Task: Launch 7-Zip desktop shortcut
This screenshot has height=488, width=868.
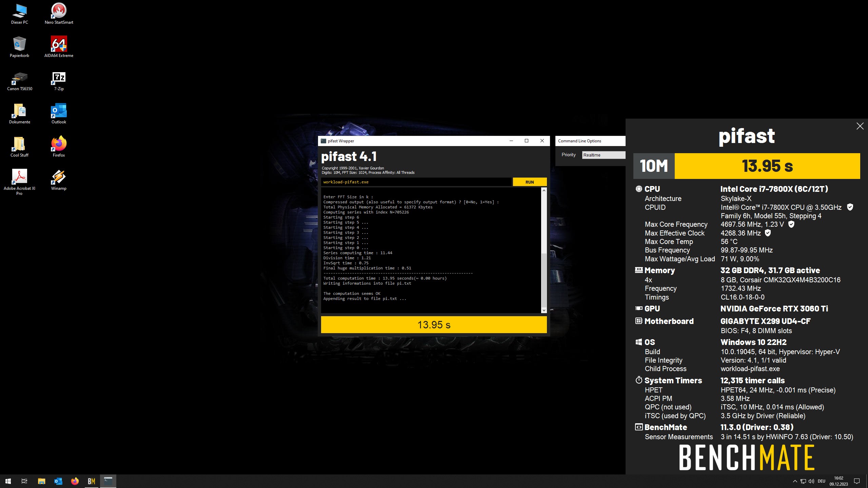Action: [59, 81]
